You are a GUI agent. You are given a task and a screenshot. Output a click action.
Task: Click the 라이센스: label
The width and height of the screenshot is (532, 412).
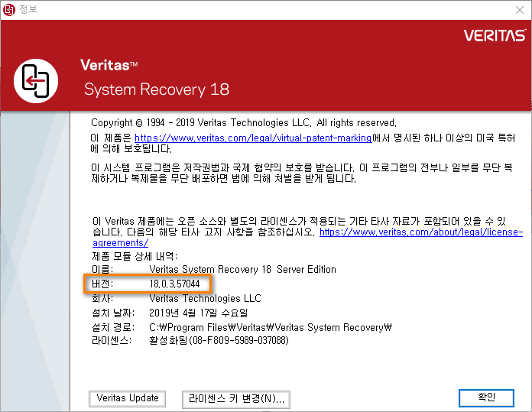(112, 340)
